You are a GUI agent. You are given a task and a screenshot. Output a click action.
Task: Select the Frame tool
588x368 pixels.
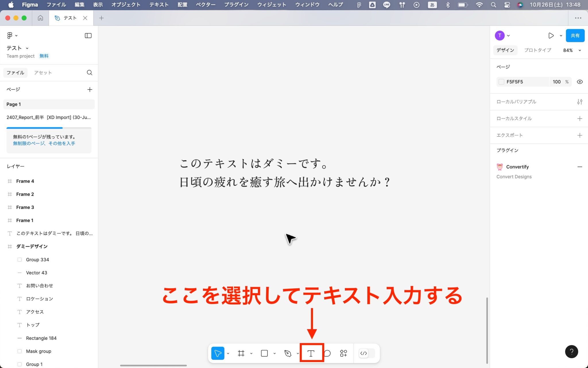click(241, 353)
